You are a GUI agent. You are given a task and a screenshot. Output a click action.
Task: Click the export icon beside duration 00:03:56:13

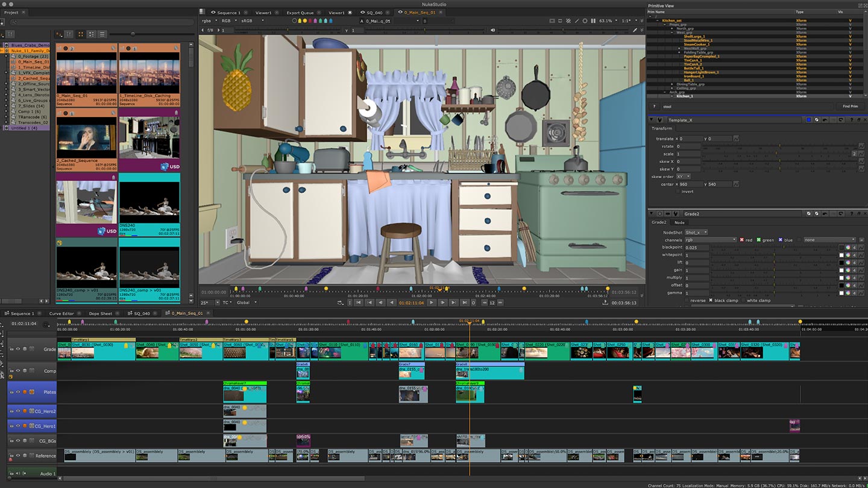(x=605, y=302)
